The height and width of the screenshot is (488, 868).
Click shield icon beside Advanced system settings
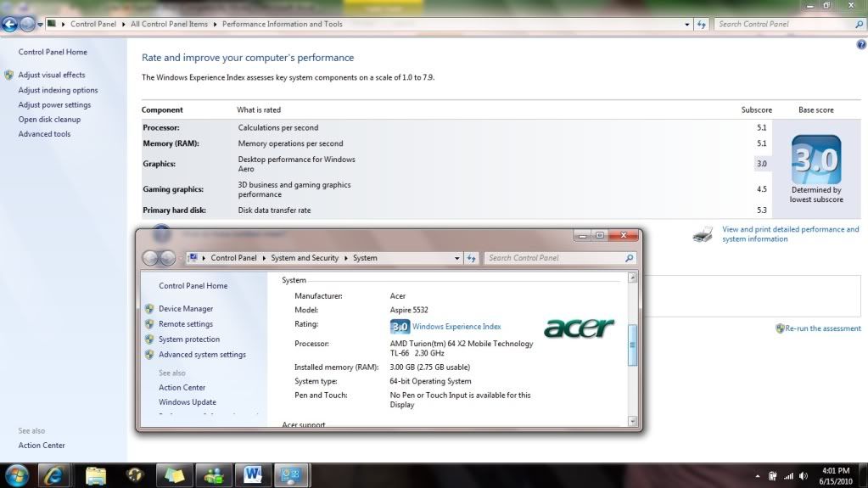(x=149, y=355)
